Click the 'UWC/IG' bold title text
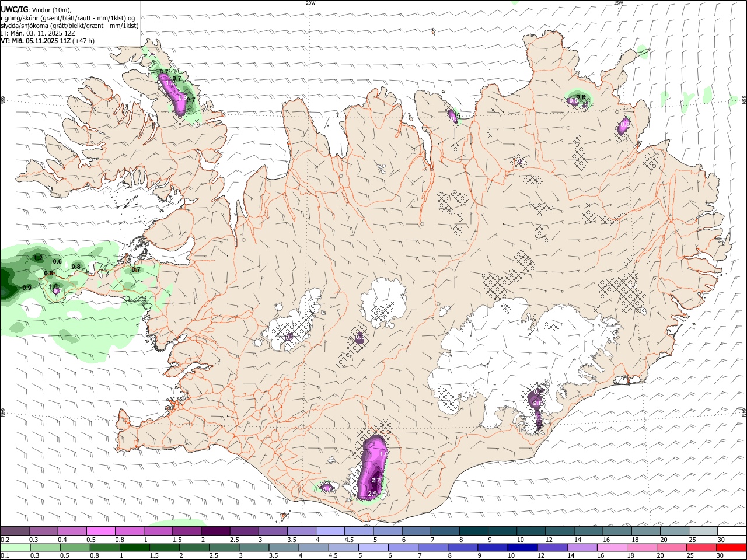Viewport: 747px width, 560px height. 14,9
